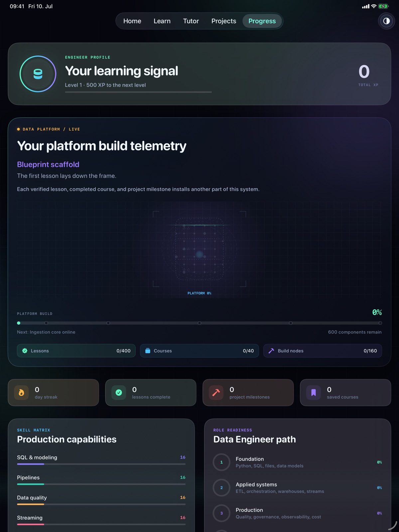The height and width of the screenshot is (532, 399).
Task: Click the SQL & modeling skill bar
Action: pos(101,464)
